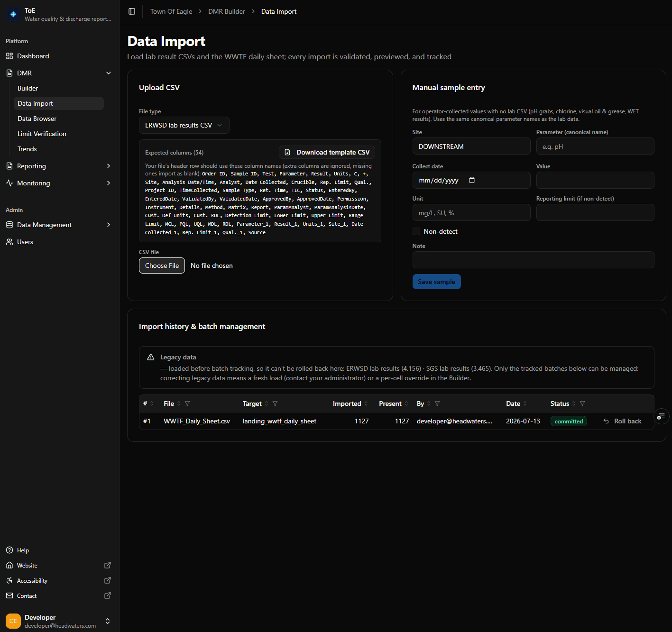Save the manual sample
672x632 pixels.
click(x=436, y=282)
